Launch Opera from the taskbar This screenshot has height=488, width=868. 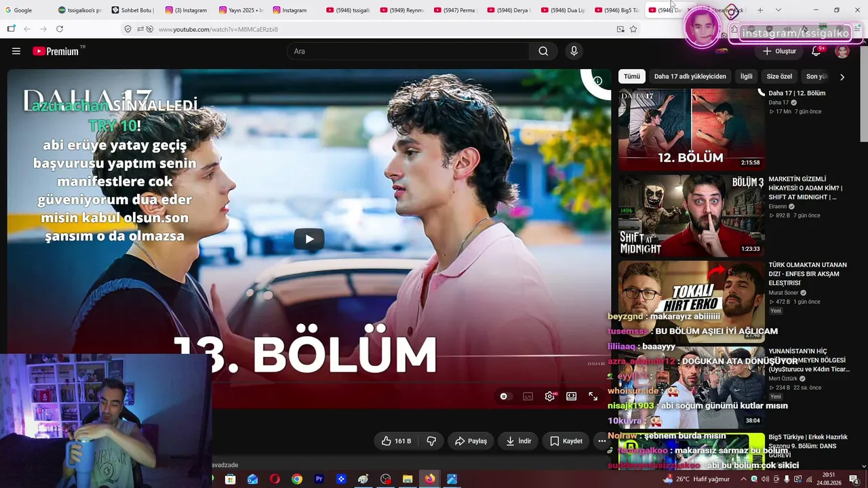pyautogui.click(x=275, y=479)
